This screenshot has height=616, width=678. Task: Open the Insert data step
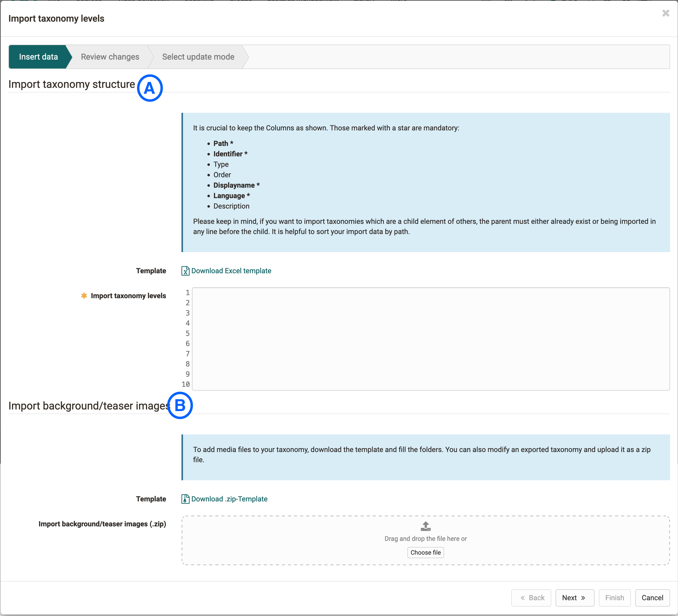38,57
